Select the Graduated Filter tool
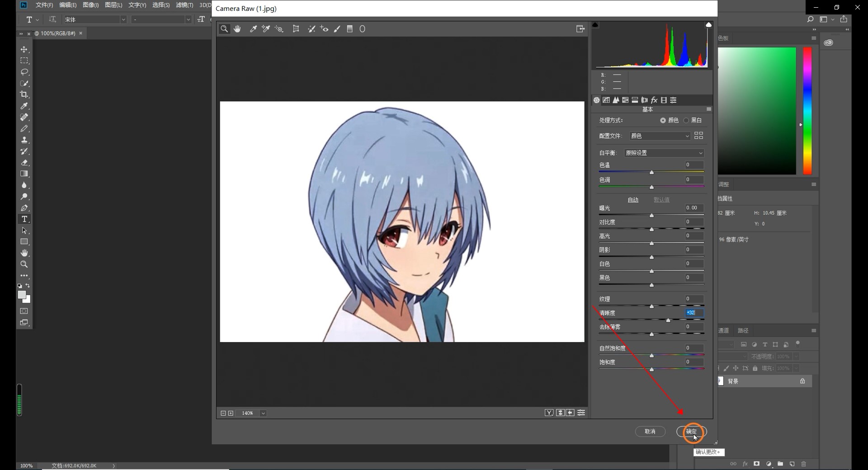The height and width of the screenshot is (470, 868). pyautogui.click(x=350, y=29)
